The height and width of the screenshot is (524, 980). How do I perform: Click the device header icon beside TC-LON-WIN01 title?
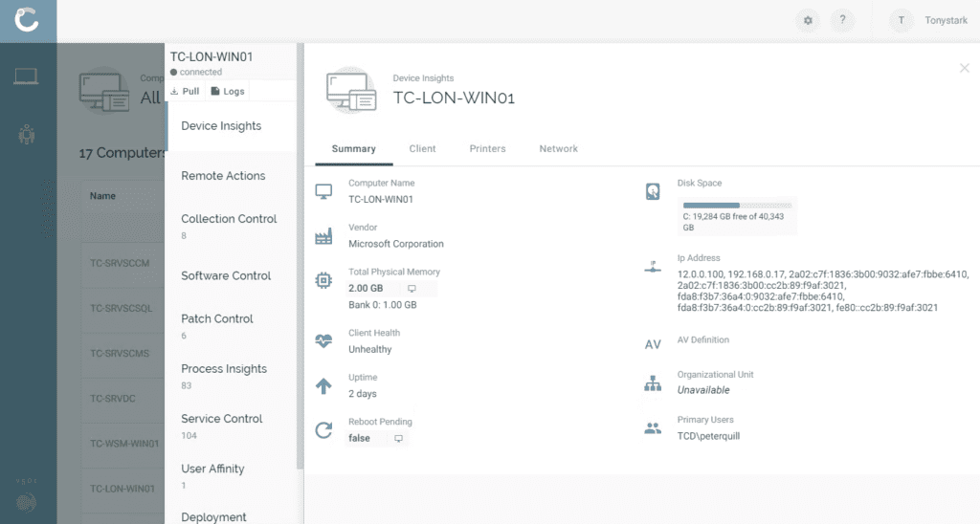click(351, 93)
